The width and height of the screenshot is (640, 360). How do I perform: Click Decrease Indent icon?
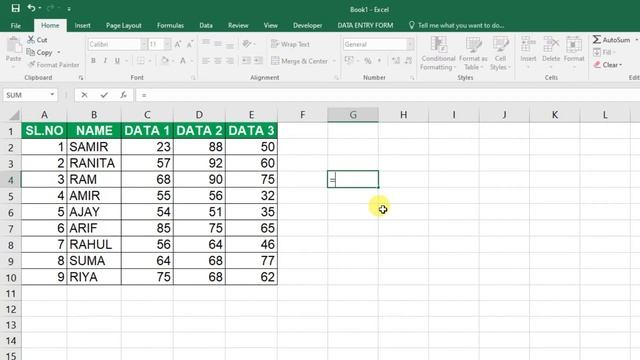point(246,61)
